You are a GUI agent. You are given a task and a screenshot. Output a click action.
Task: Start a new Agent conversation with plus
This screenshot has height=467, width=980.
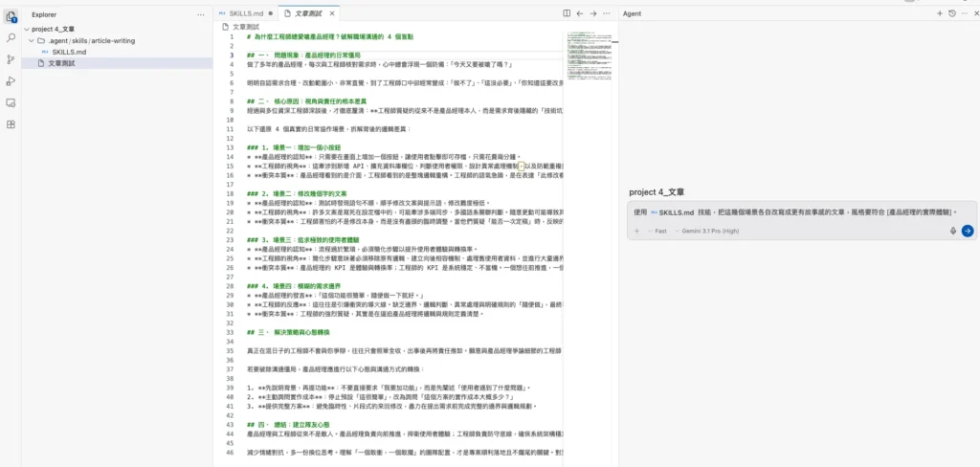point(940,13)
